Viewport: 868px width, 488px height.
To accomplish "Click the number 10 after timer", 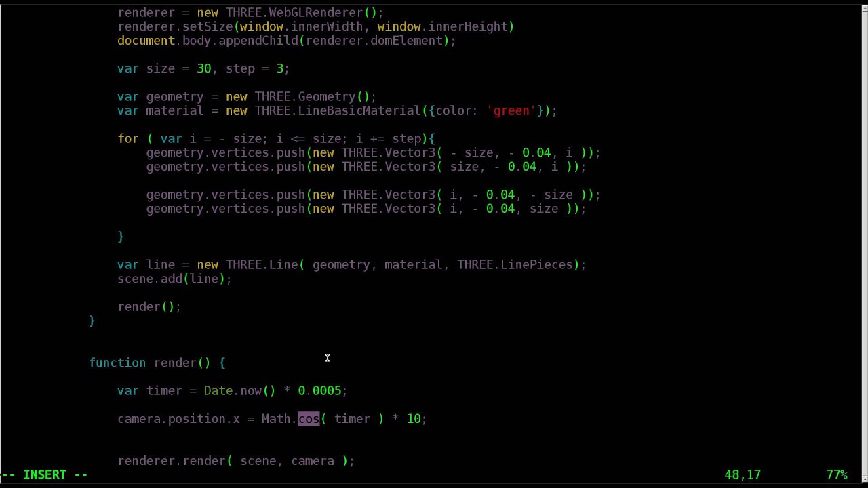I will point(414,419).
